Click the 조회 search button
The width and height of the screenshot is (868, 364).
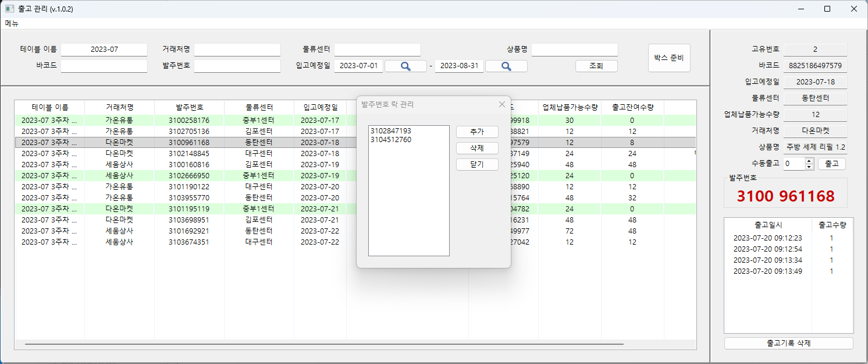click(x=596, y=66)
